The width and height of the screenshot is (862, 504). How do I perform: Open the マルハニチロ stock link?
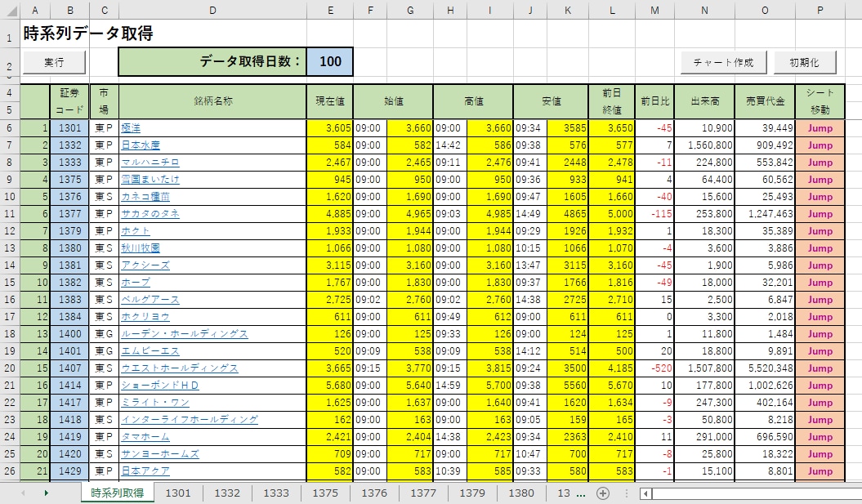[x=150, y=162]
